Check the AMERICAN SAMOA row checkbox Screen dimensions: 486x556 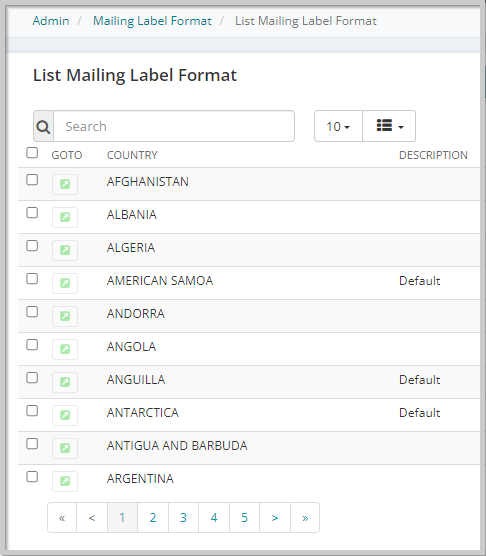click(32, 279)
